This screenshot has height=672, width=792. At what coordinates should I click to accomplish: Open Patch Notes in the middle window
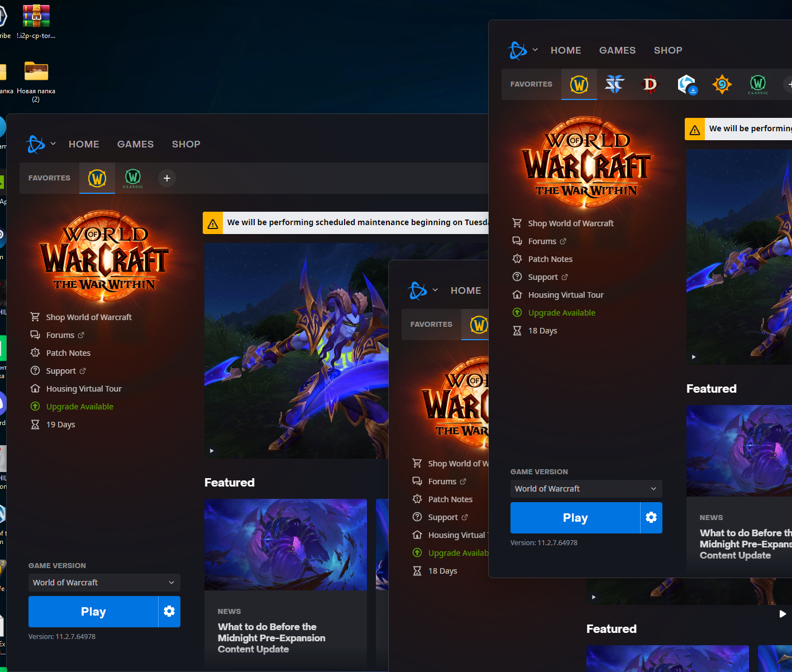click(442, 499)
